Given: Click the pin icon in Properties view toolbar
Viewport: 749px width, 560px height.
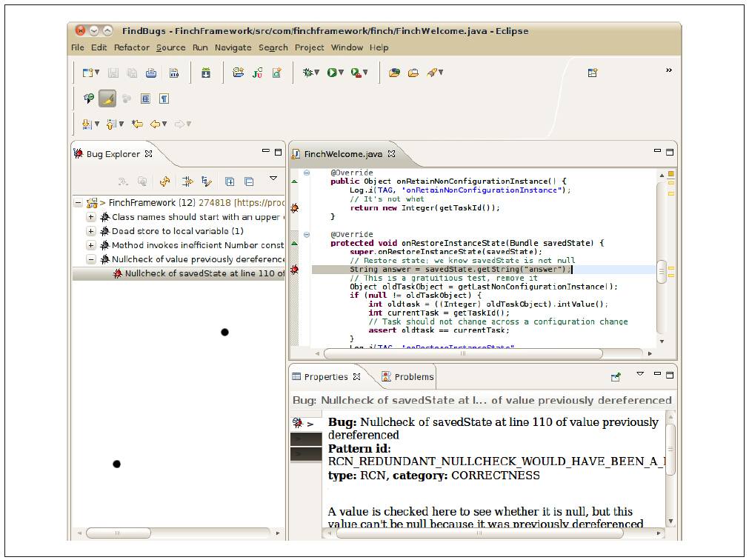Looking at the screenshot, I should coord(616,377).
